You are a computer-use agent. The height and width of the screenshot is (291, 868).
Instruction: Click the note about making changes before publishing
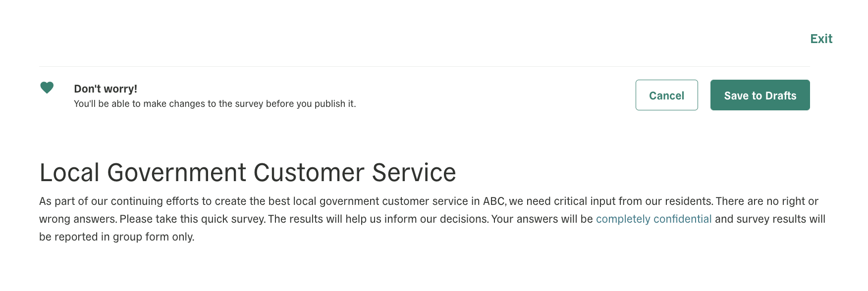215,103
